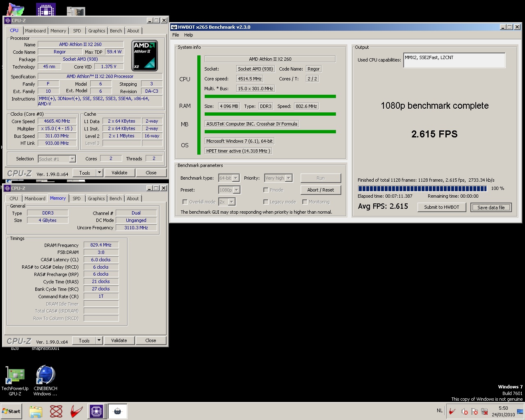Screen dimensions: 525x420
Task: Click Validate in the lower CPU-Z window
Action: pos(119,340)
